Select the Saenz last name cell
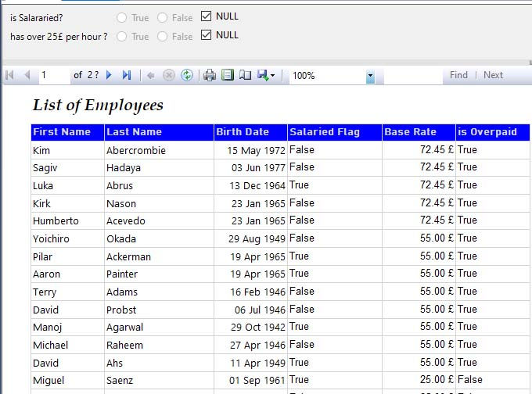The height and width of the screenshot is (394, 532). 159,381
